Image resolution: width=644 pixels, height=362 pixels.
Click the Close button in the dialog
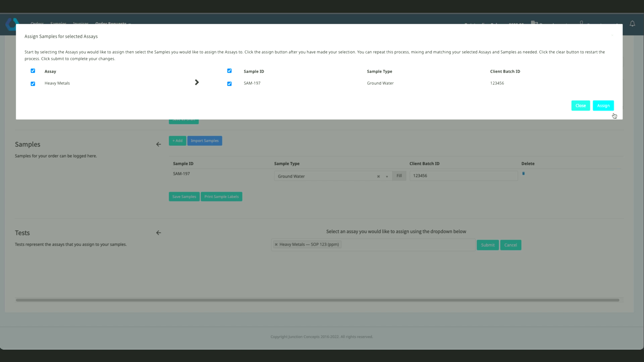580,106
